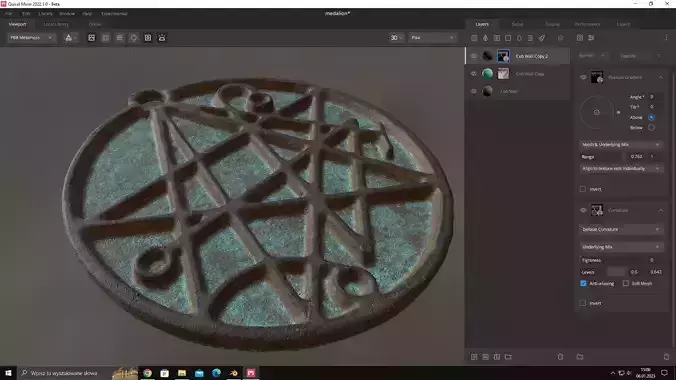Hide the Position Gradient mask component
676x380 pixels.
583,78
